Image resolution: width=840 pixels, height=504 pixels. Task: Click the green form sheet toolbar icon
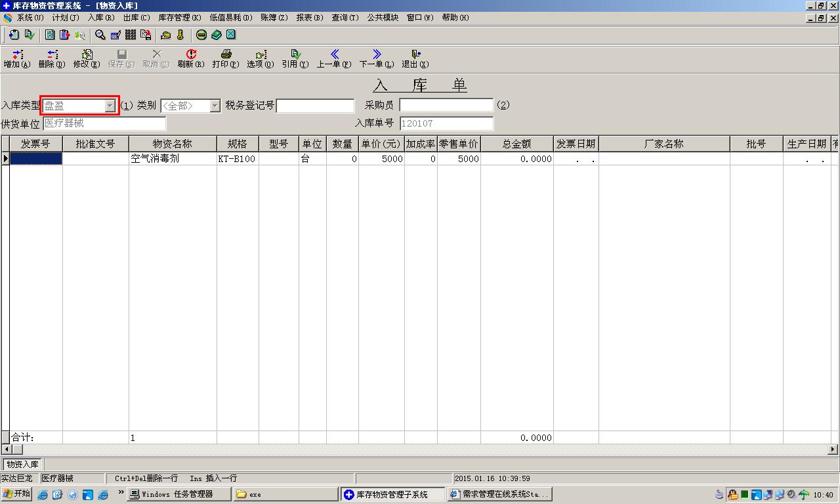(50, 35)
